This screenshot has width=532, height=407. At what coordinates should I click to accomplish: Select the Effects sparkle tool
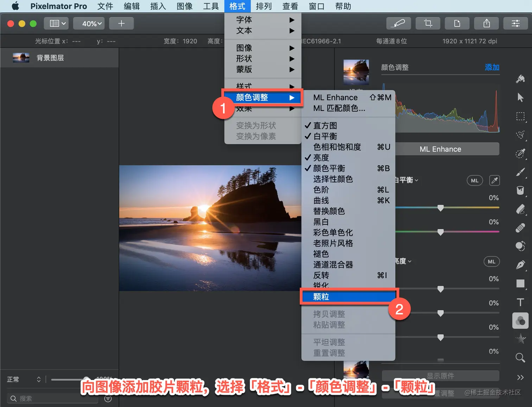(x=520, y=339)
